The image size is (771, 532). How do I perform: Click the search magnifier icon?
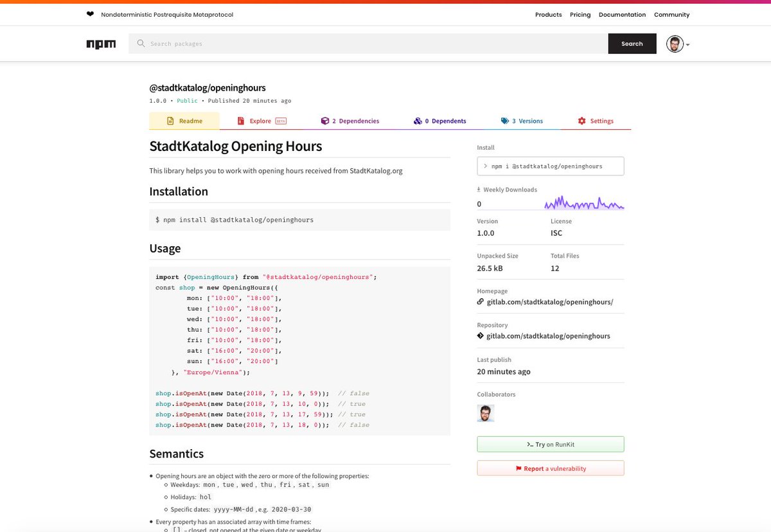[x=141, y=44]
